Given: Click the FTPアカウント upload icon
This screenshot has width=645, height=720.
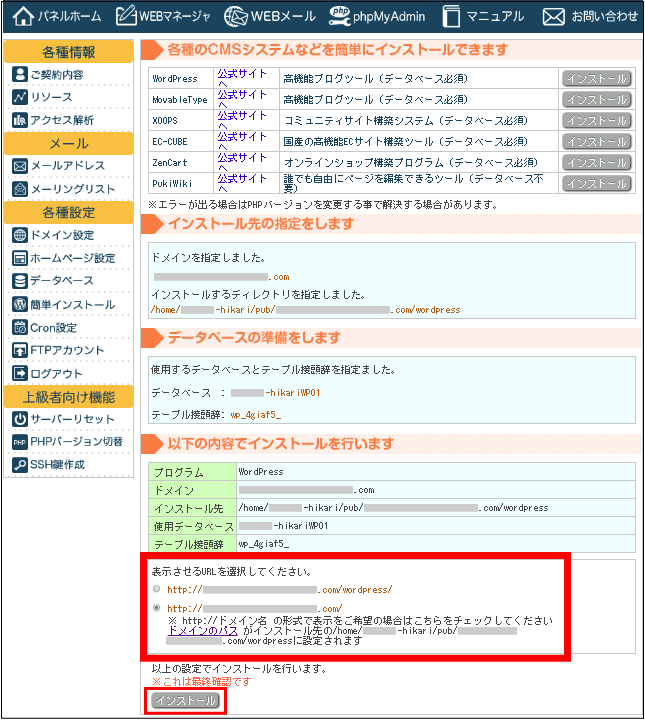Looking at the screenshot, I should (20, 350).
